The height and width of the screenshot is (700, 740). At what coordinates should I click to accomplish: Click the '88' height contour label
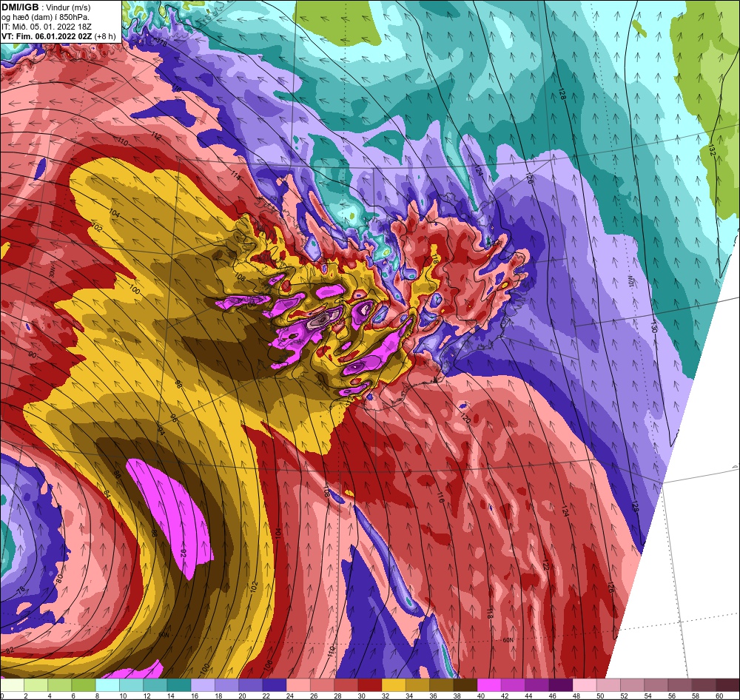(155, 533)
